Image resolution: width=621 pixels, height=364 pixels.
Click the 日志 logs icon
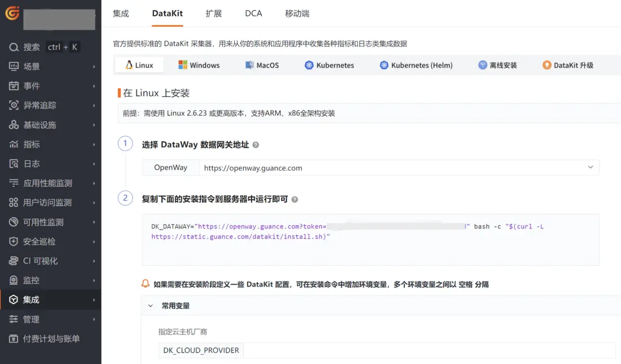(14, 163)
